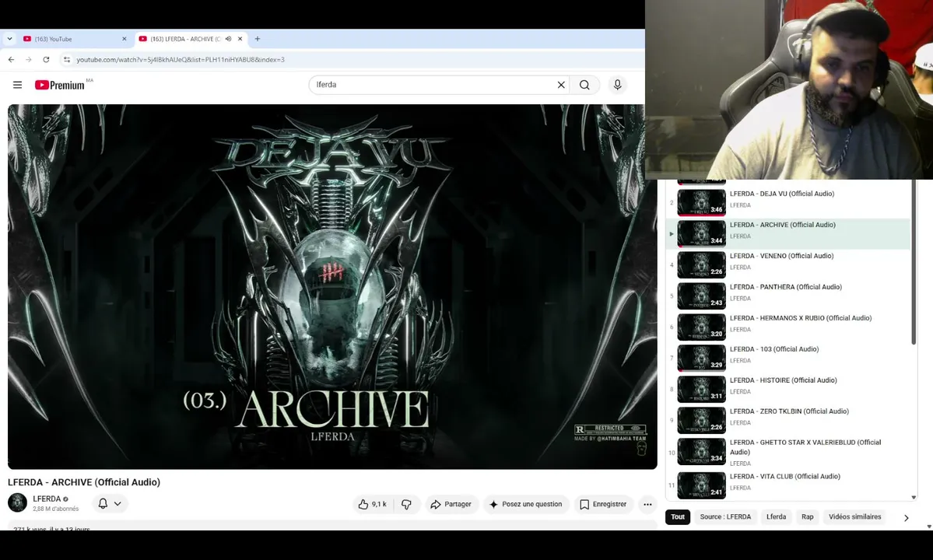Click the DEJA VU thumbnail 3:46
The height and width of the screenshot is (560, 933).
point(702,203)
